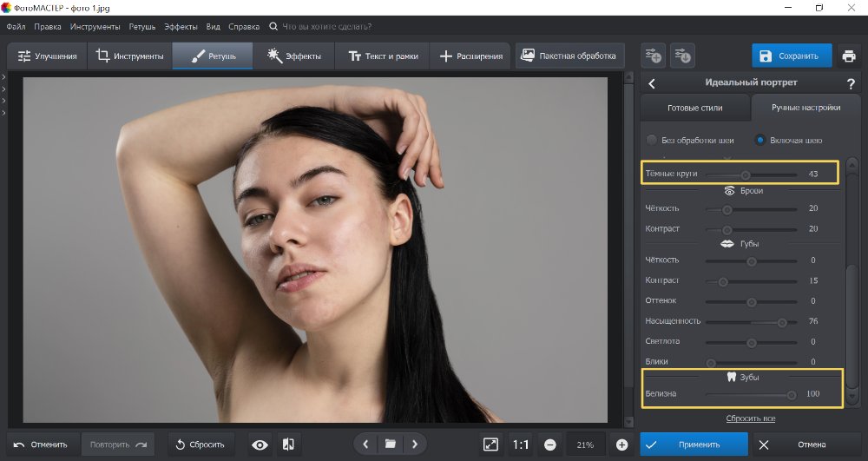The height and width of the screenshot is (461, 868).
Task: Click the 'Белизна' teeth whiteness slider
Action: [x=791, y=394]
